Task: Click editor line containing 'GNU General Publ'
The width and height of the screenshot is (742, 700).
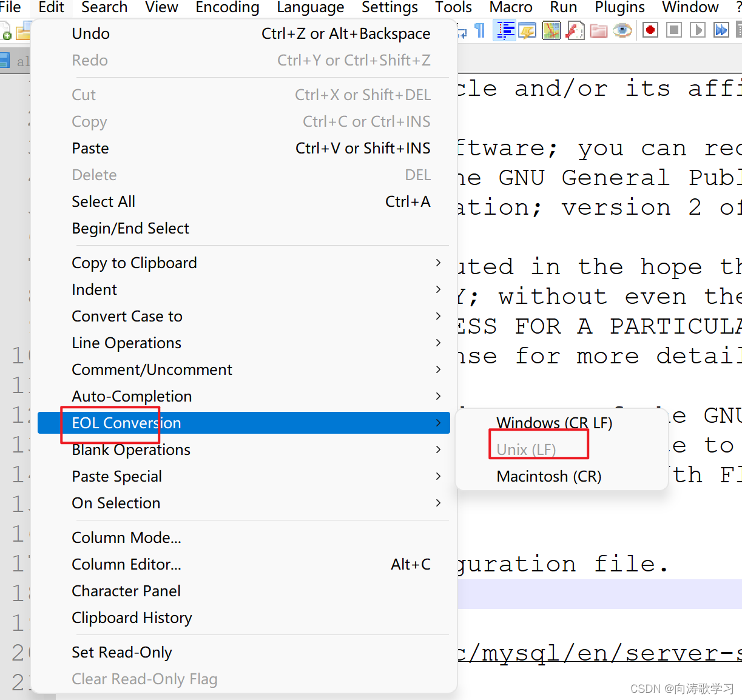Action: point(599,178)
